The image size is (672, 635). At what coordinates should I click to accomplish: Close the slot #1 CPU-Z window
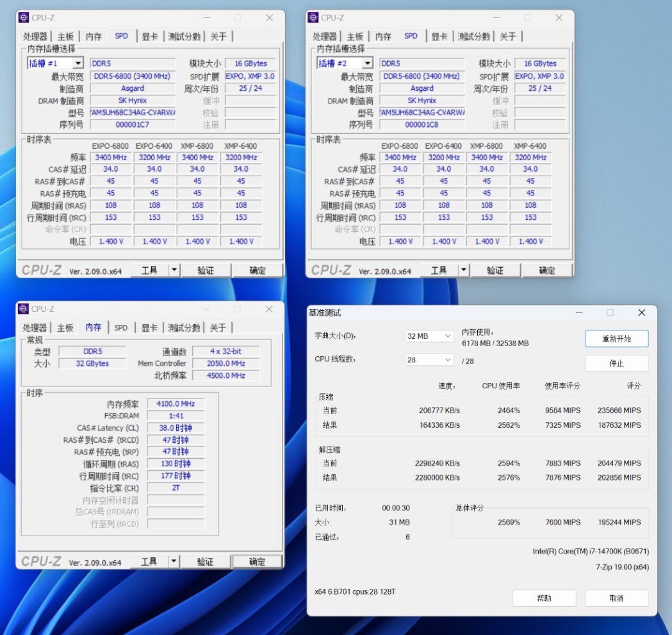[269, 17]
